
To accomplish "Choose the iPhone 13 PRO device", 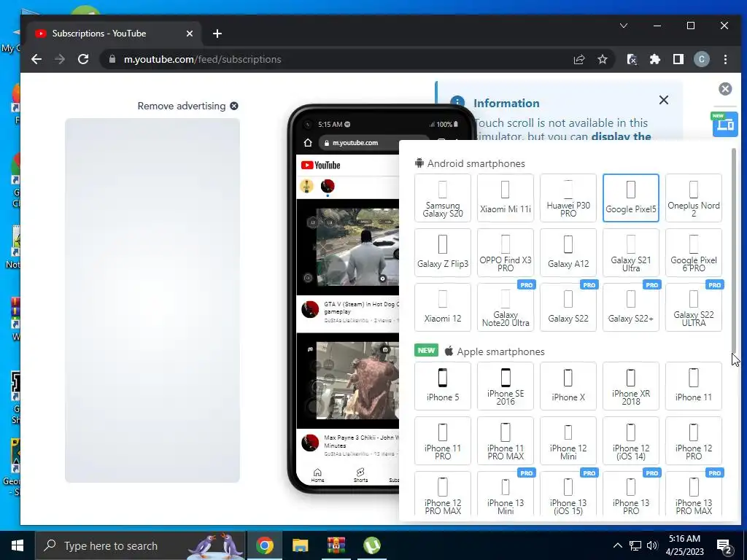I will 631,494.
